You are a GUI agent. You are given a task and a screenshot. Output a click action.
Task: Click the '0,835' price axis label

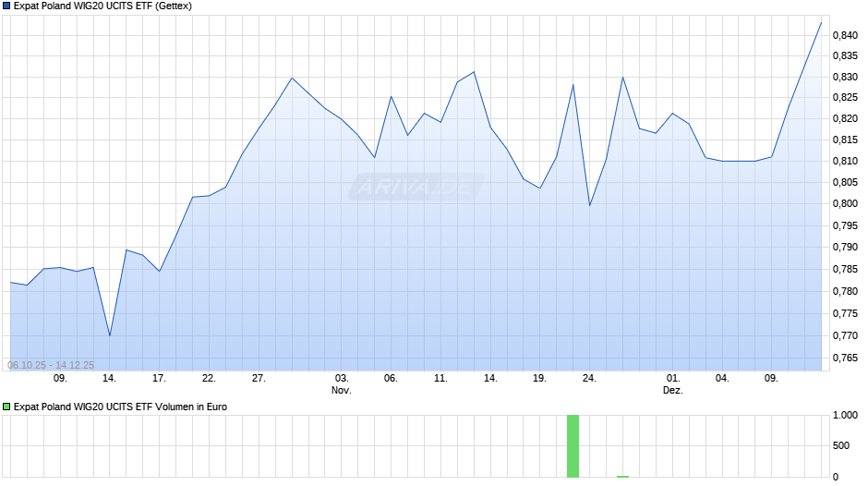[x=845, y=56]
